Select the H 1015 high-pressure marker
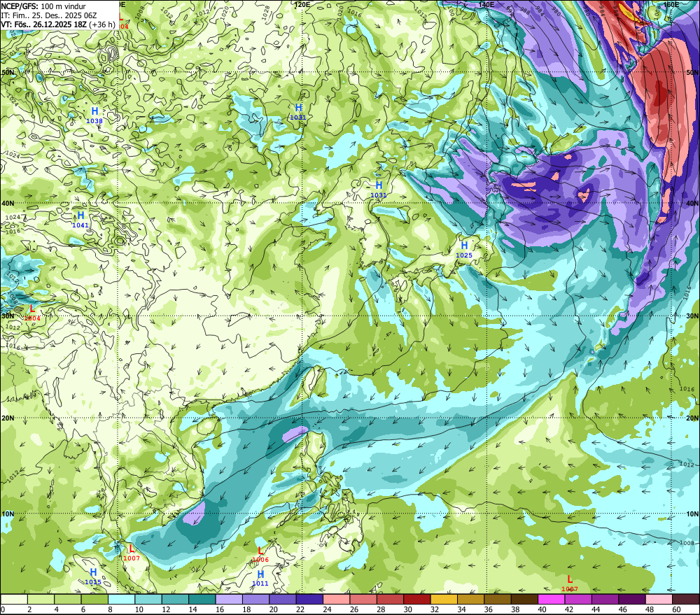 93,577
